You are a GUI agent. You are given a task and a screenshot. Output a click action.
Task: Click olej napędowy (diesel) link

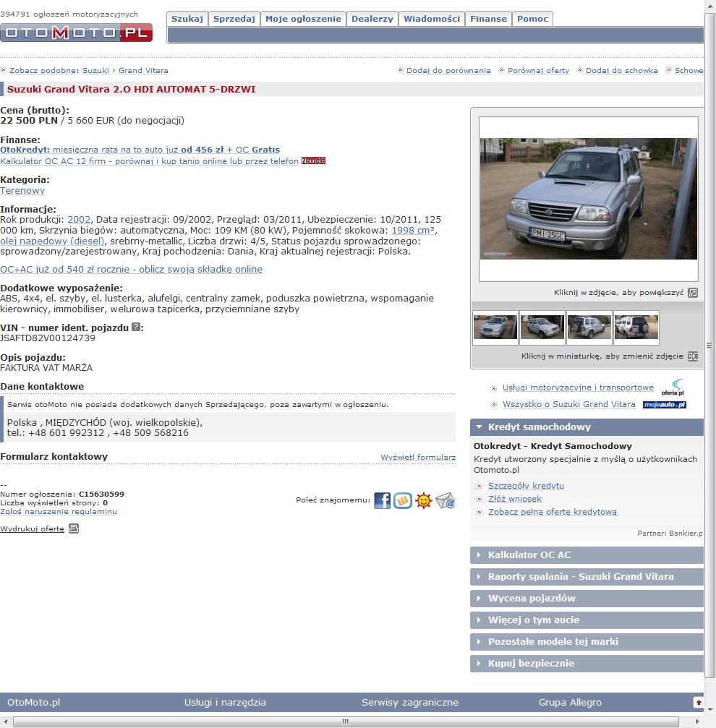pos(52,241)
